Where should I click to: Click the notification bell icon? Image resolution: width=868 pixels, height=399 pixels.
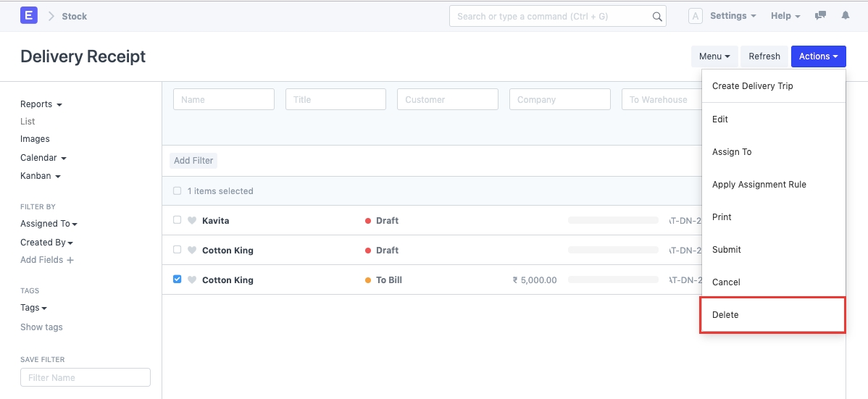pyautogui.click(x=845, y=15)
